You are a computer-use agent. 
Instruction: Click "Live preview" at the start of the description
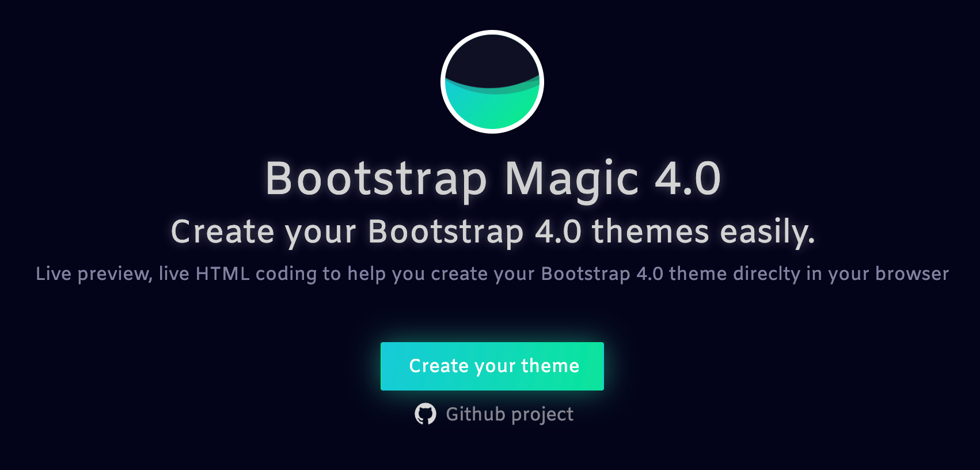point(94,274)
